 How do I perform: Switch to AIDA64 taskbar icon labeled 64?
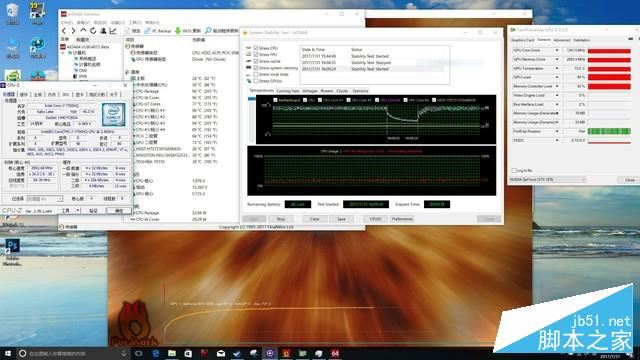335,353
